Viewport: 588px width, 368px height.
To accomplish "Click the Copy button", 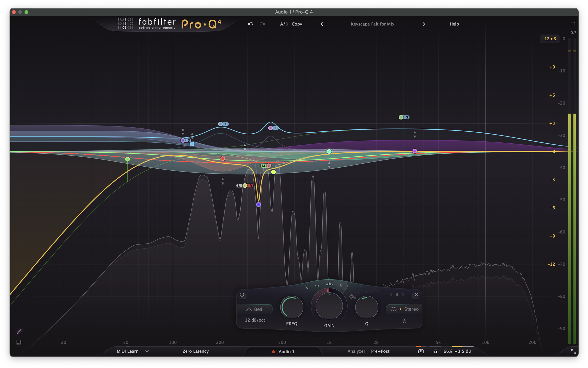I will coord(297,24).
